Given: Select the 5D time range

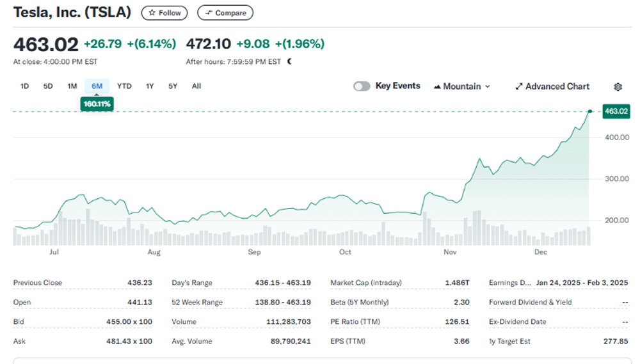Looking at the screenshot, I should tap(48, 86).
